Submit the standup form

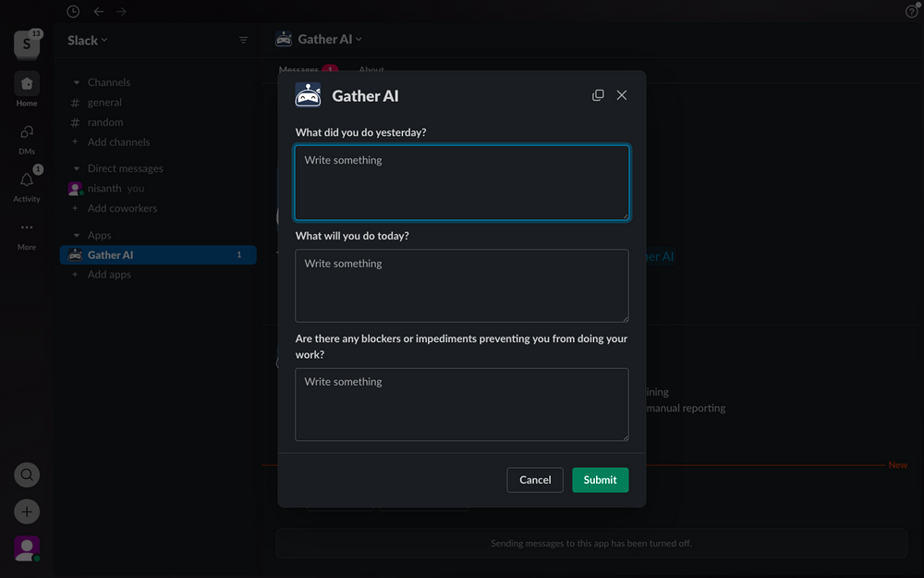point(600,479)
